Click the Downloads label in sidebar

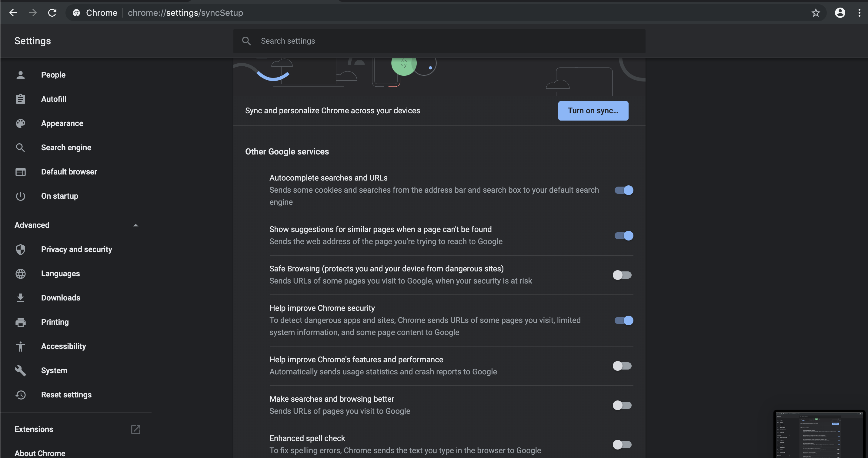61,298
